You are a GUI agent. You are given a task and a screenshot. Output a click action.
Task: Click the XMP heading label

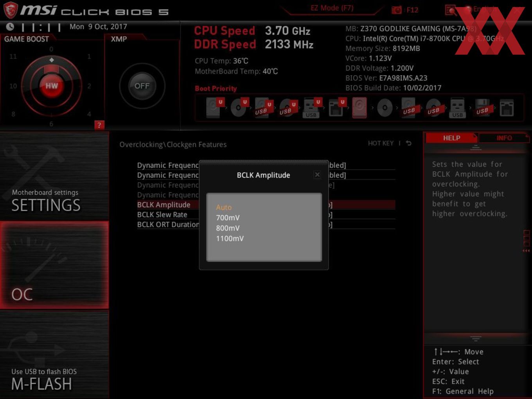[x=119, y=39]
